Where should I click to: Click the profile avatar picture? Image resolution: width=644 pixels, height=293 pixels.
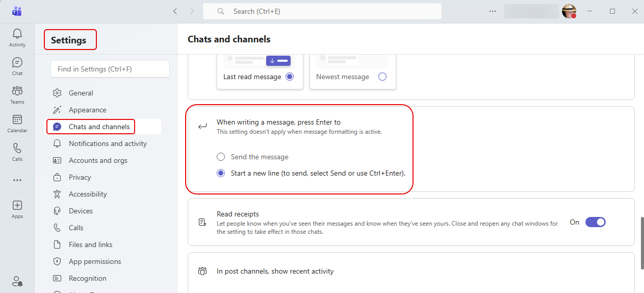coord(569,11)
